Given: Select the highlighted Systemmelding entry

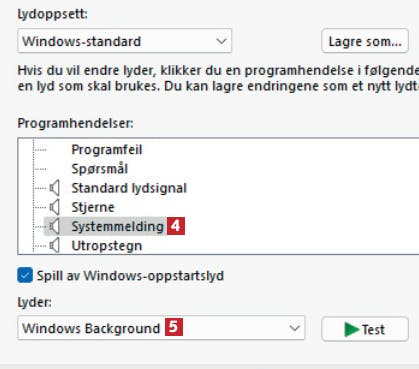Looking at the screenshot, I should [117, 226].
